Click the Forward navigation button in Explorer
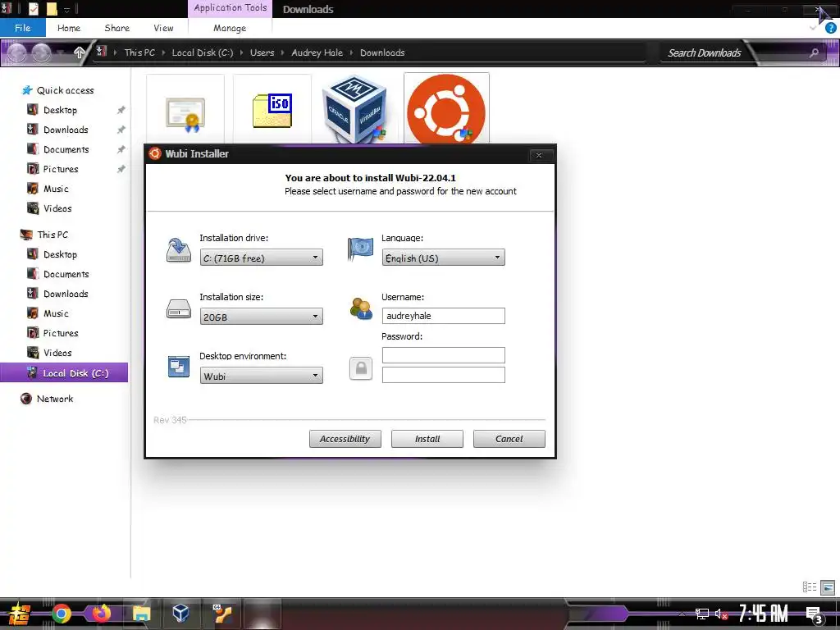 click(41, 52)
